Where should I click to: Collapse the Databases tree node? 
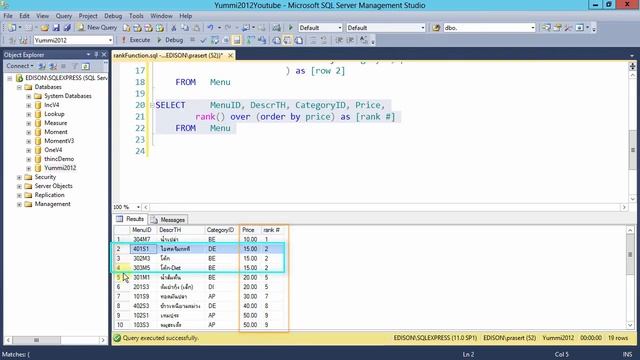pos(19,87)
